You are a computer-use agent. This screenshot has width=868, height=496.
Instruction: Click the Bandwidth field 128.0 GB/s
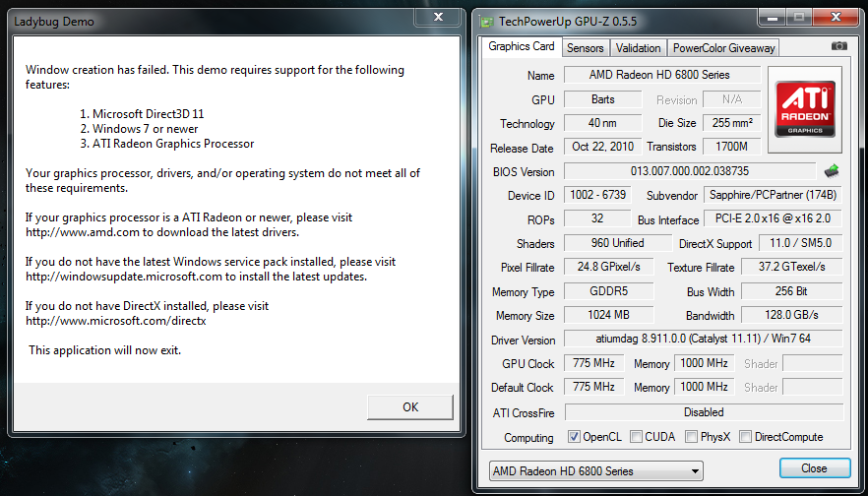[x=791, y=315]
